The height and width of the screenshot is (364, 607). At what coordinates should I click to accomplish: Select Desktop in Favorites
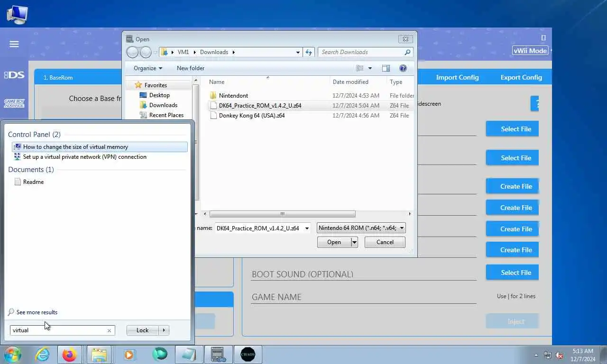159,95
